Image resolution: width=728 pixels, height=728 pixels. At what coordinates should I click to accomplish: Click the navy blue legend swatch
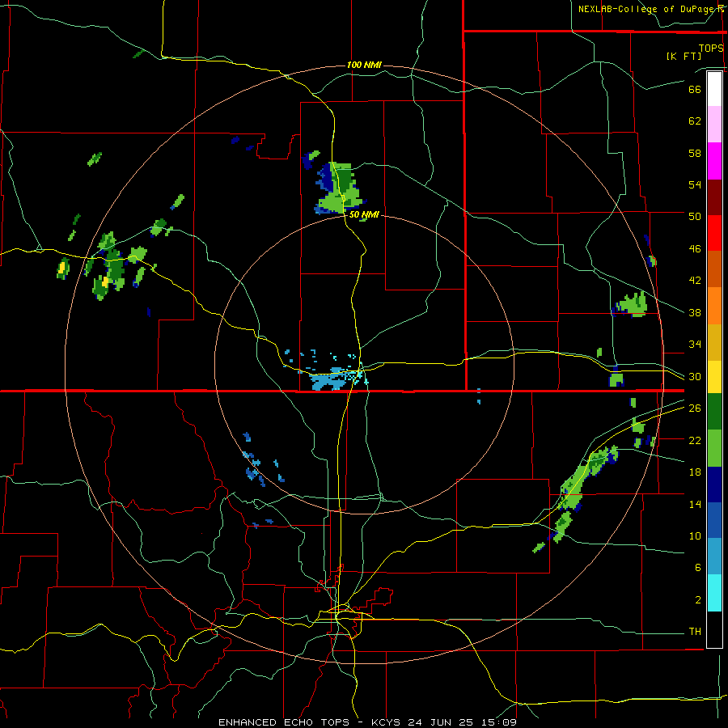pyautogui.click(x=714, y=485)
